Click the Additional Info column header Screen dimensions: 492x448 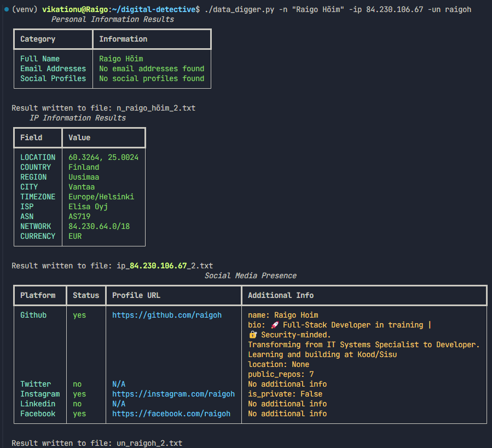(x=281, y=295)
